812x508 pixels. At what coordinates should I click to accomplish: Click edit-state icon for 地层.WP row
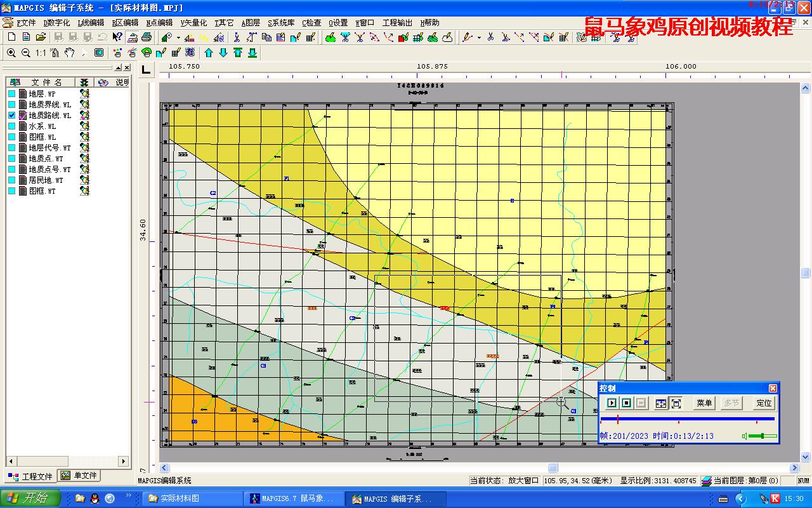(x=84, y=93)
